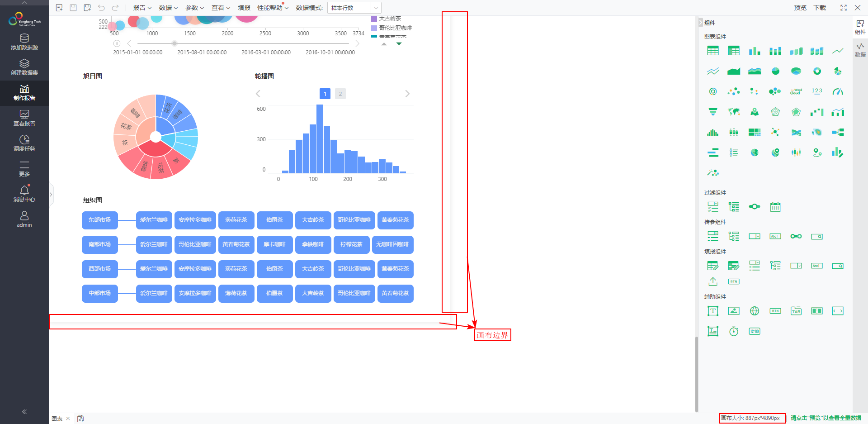This screenshot has width=868, height=424.
Task: Expand the 报告 menu
Action: coord(142,8)
